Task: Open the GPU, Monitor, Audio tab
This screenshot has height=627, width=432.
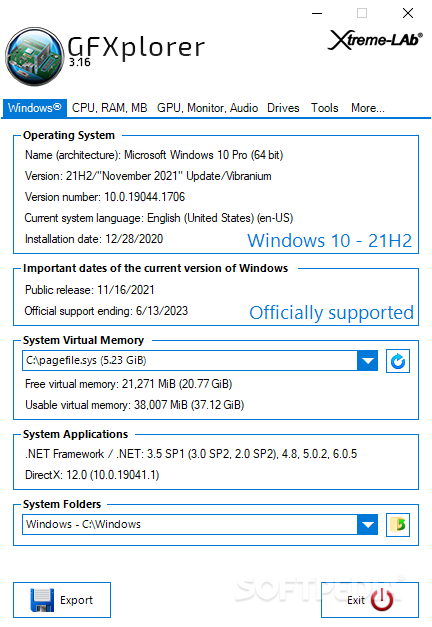Action: [207, 108]
